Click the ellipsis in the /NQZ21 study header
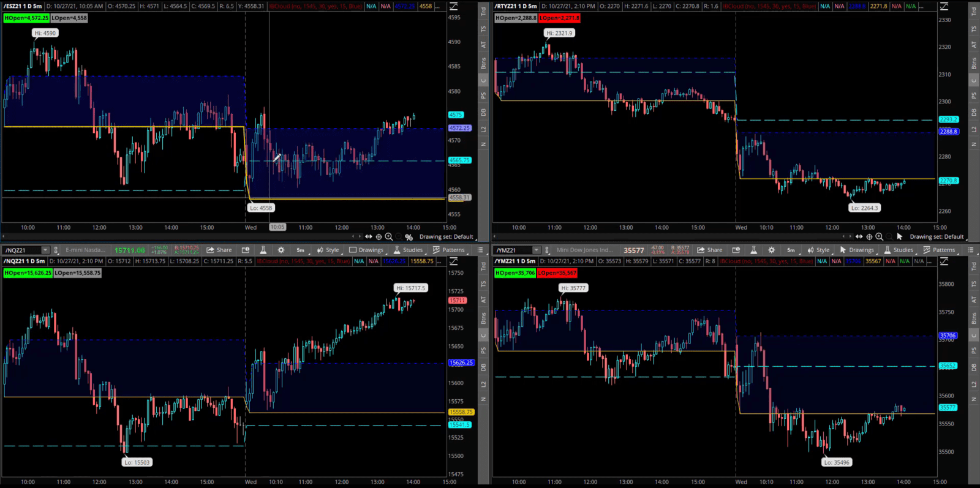The image size is (980, 488). pyautogui.click(x=440, y=261)
